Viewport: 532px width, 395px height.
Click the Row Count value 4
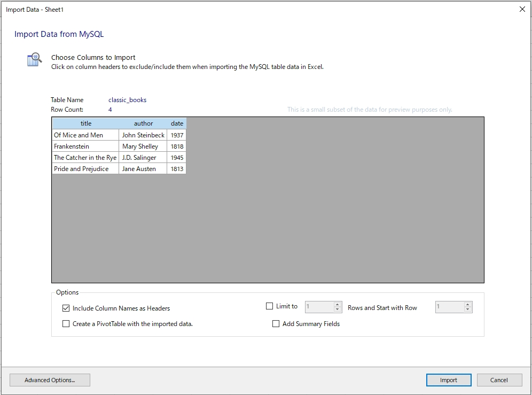coord(110,110)
